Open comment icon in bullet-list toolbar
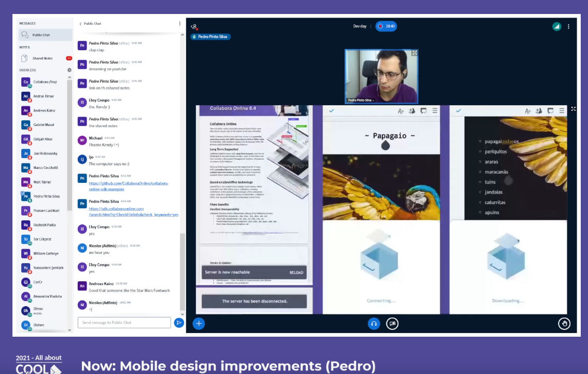 pos(550,111)
